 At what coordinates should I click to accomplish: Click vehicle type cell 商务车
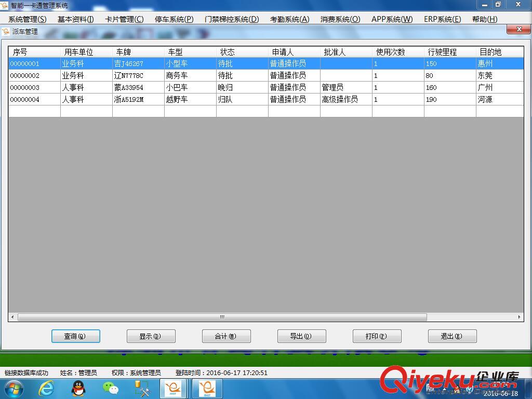click(x=190, y=75)
